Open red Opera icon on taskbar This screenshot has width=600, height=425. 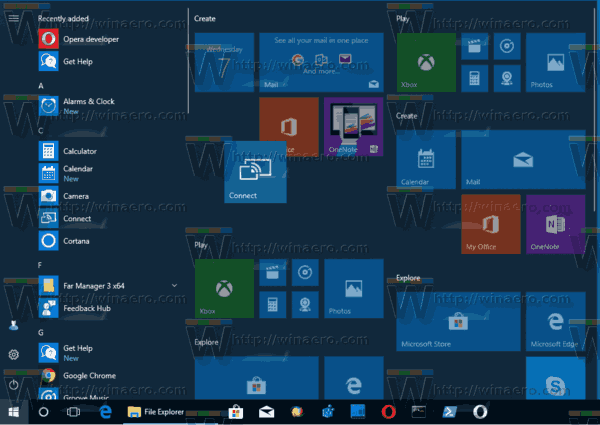388,412
